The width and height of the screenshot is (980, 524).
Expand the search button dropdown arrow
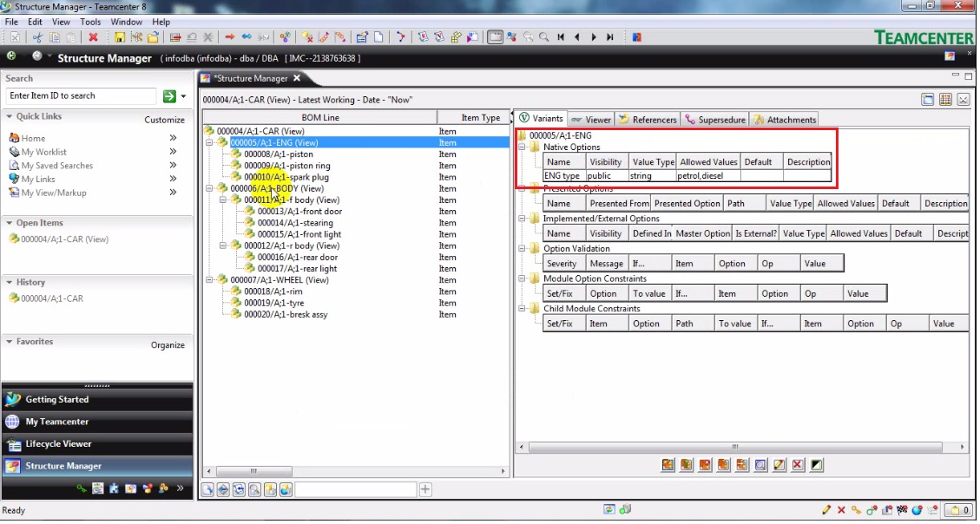click(x=184, y=95)
